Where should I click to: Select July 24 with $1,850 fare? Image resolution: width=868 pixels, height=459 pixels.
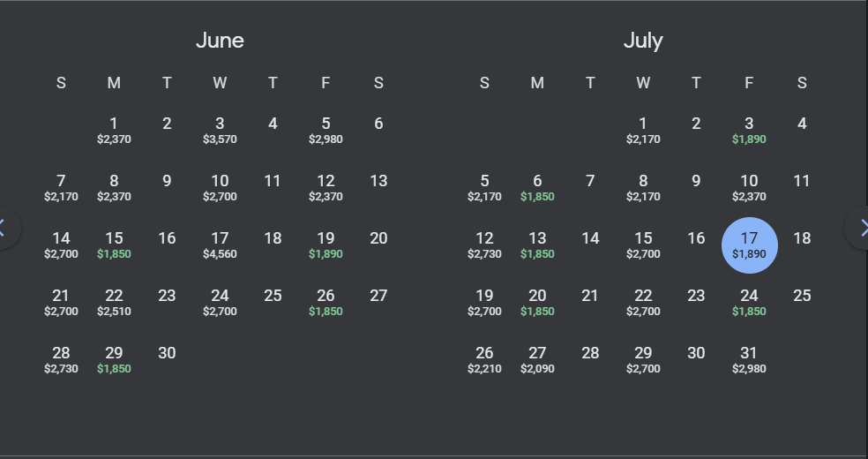tap(749, 302)
